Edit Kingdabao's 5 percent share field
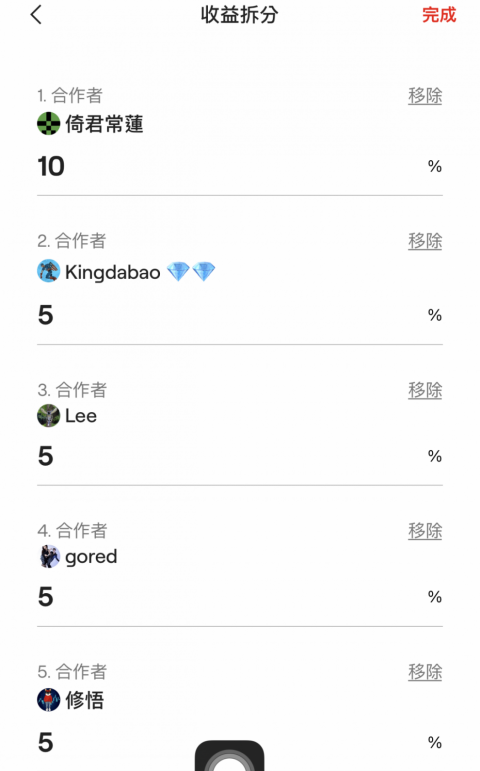Image resolution: width=480 pixels, height=771 pixels. 240,315
